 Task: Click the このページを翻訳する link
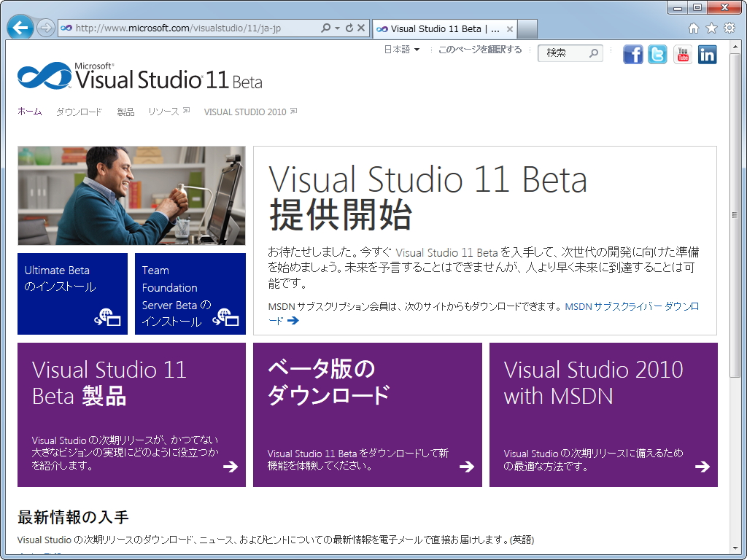(x=479, y=49)
